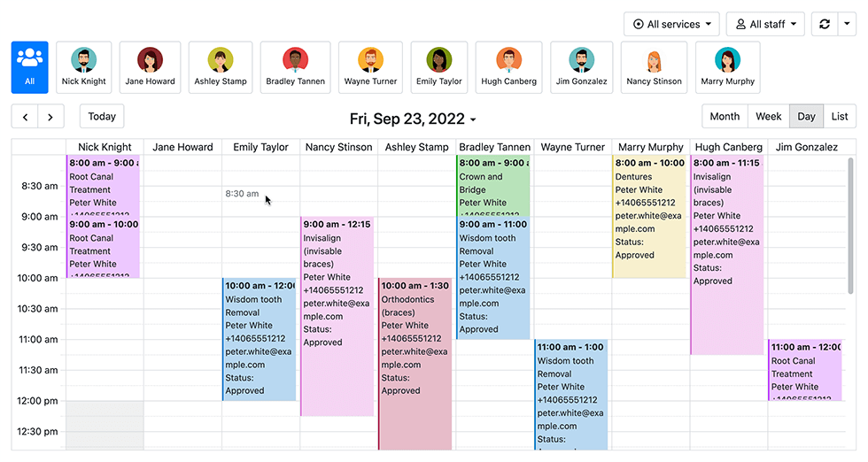Click the calendar vertical scrollbar

(851, 230)
